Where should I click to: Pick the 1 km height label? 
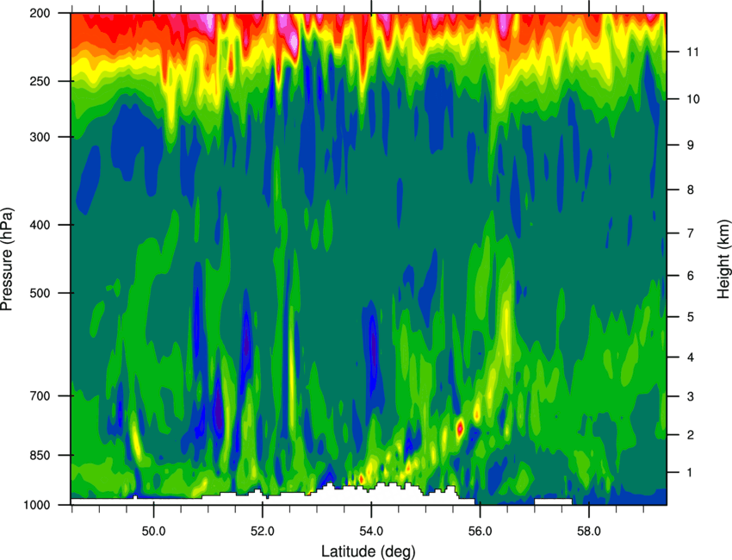690,473
